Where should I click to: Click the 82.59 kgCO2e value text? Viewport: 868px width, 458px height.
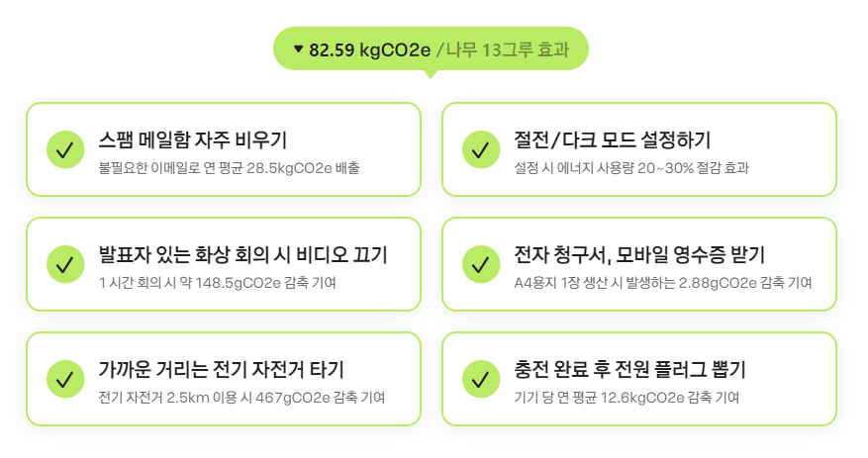pos(369,49)
